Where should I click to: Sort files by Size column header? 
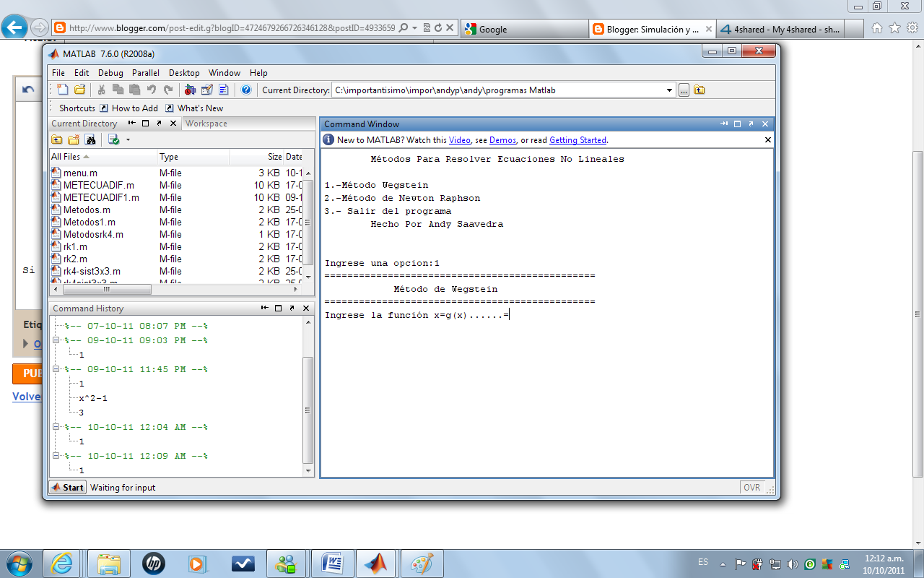pos(256,157)
